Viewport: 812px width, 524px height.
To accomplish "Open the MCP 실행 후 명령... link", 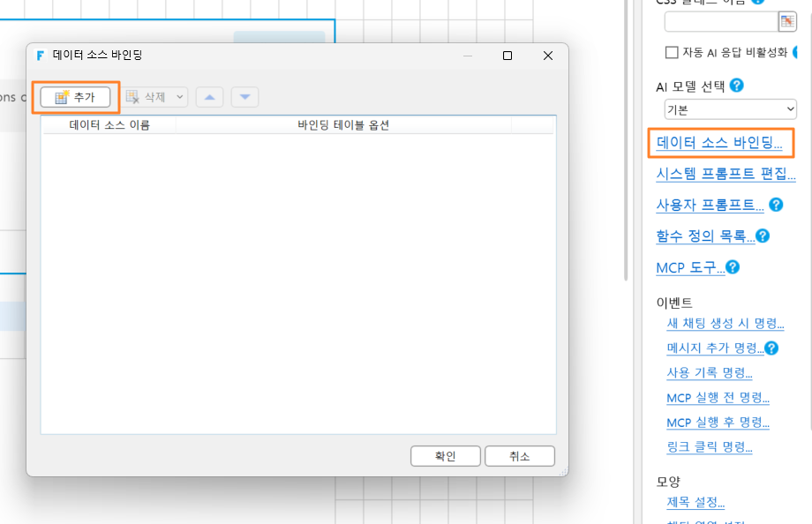I will 718,423.
